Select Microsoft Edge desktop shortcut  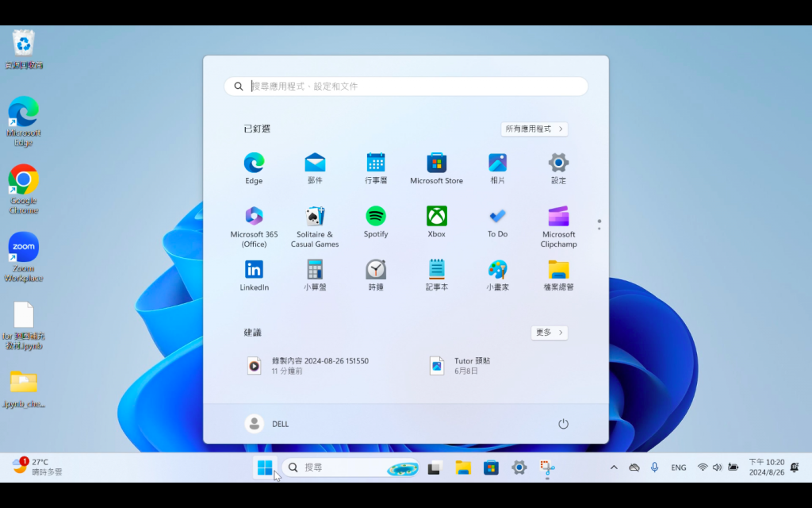click(23, 121)
